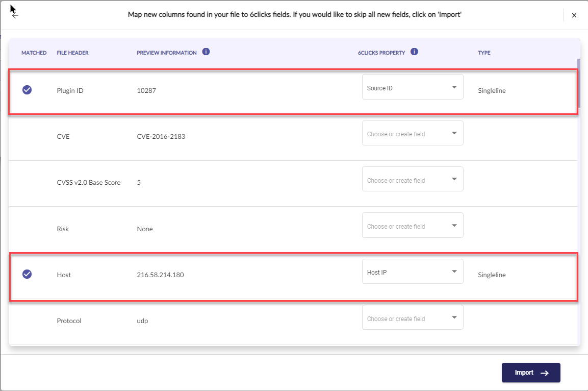Click the Import button
This screenshot has width=588, height=391.
[x=530, y=373]
